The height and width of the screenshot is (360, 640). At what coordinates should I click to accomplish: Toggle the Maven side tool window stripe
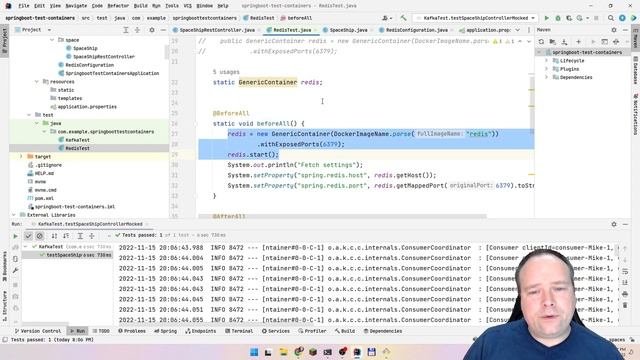pos(636,39)
